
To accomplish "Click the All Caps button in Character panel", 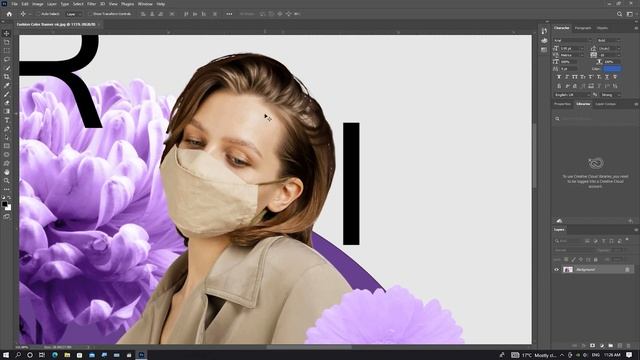I will (x=575, y=77).
